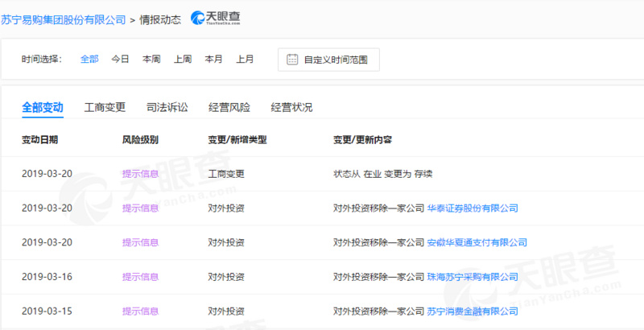Image resolution: width=644 pixels, height=330 pixels.
Task: Open 华泰证券股份有限公司 company link
Action: [472, 208]
